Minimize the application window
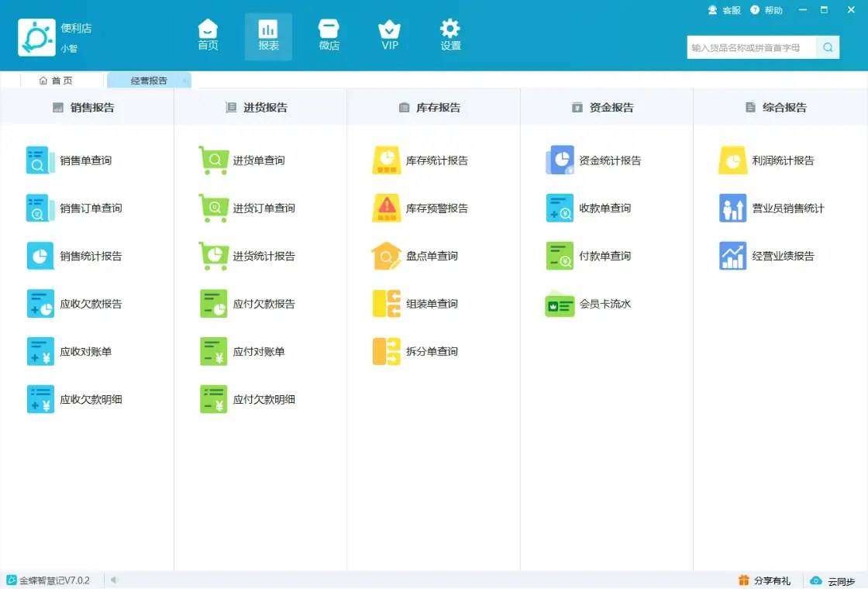Viewport: 868px width, 589px height. pyautogui.click(x=803, y=10)
